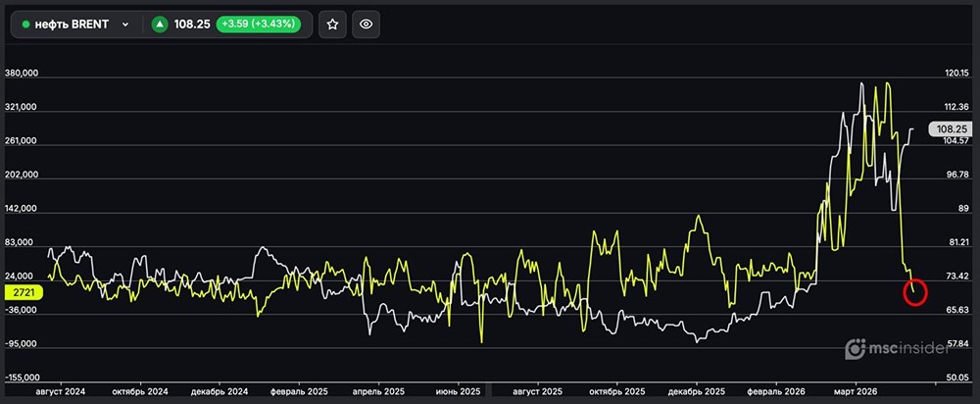This screenshot has width=980, height=404.
Task: Click the +3.59 (+3.43%) change badge
Action: coord(260,25)
